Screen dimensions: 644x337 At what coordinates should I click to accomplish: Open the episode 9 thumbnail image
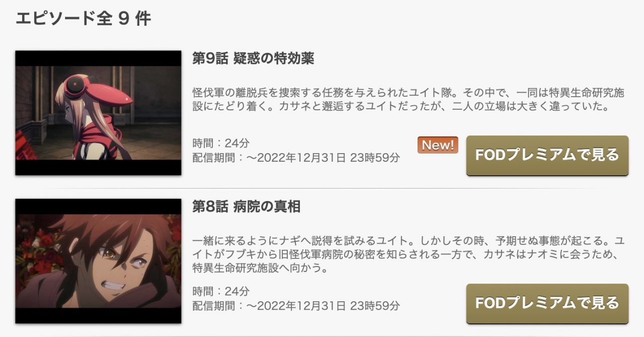(x=98, y=113)
